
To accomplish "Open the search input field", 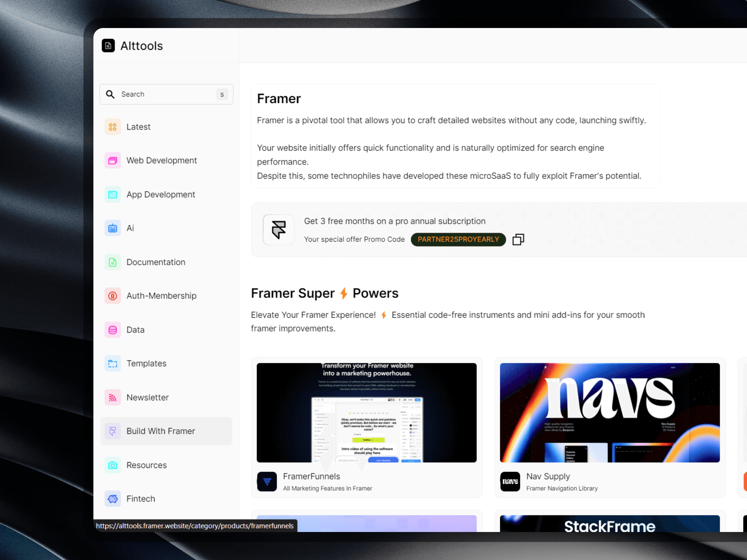I will pyautogui.click(x=167, y=94).
